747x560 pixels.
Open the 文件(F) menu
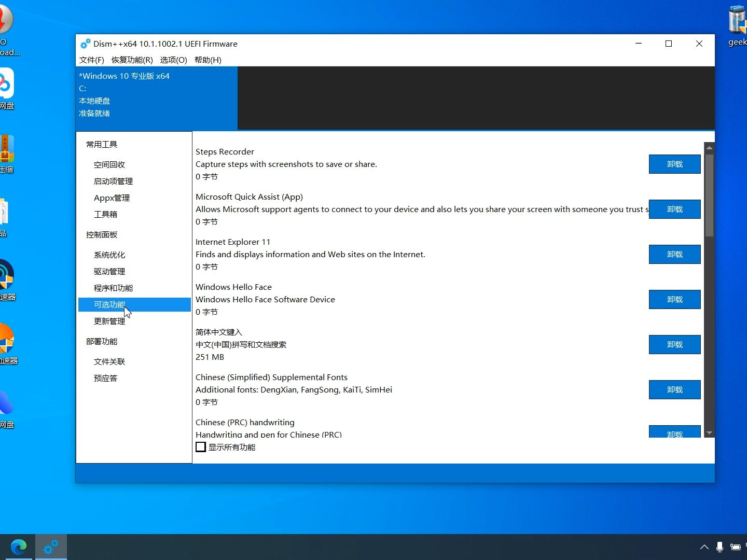tap(92, 60)
